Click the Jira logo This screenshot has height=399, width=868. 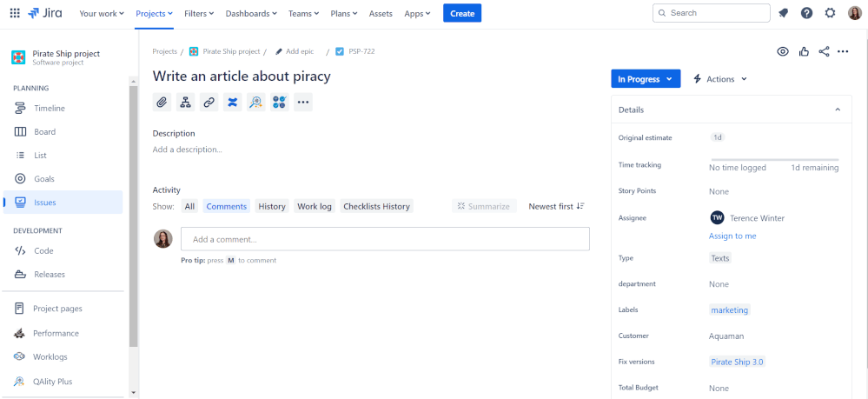click(x=45, y=13)
